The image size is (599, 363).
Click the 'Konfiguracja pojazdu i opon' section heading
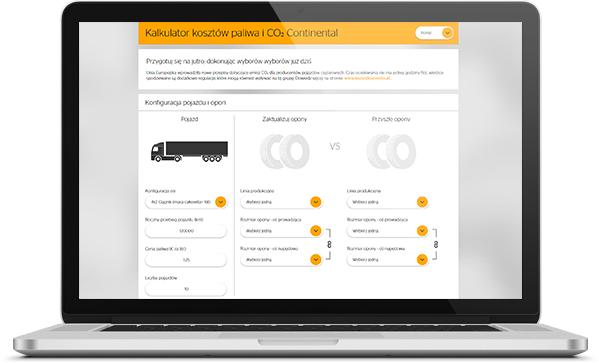(185, 102)
